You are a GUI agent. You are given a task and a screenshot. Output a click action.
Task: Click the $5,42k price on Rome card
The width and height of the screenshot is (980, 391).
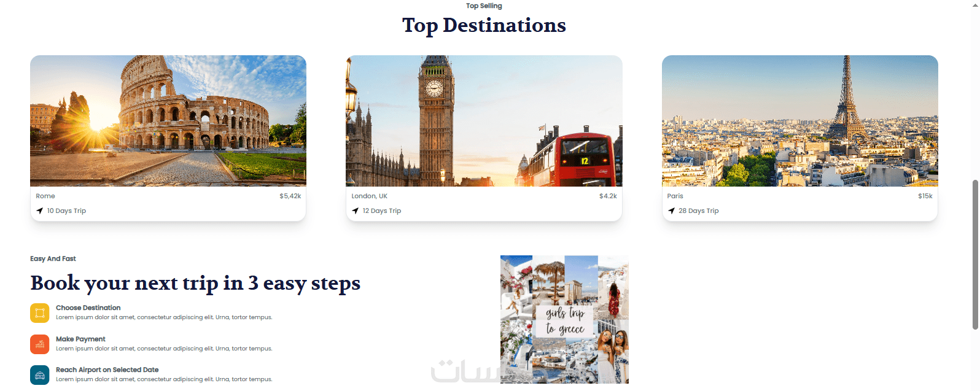[290, 196]
